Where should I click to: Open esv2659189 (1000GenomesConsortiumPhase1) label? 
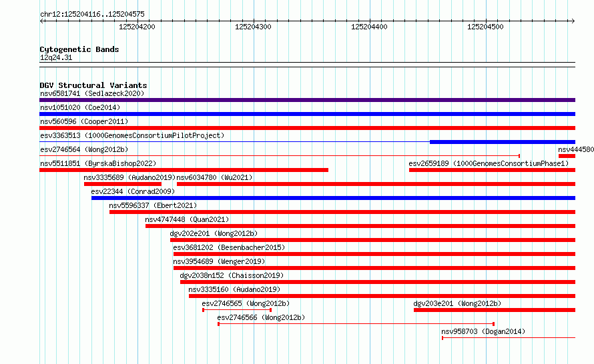489,163
